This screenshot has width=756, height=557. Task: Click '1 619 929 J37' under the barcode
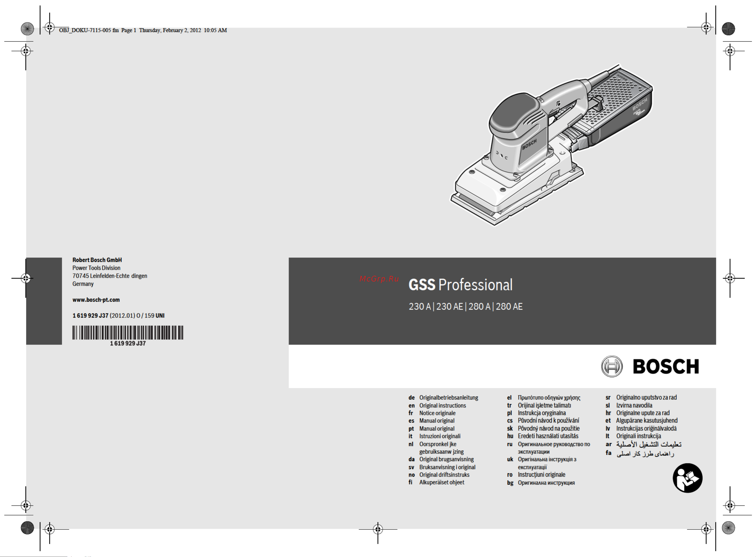click(x=128, y=343)
